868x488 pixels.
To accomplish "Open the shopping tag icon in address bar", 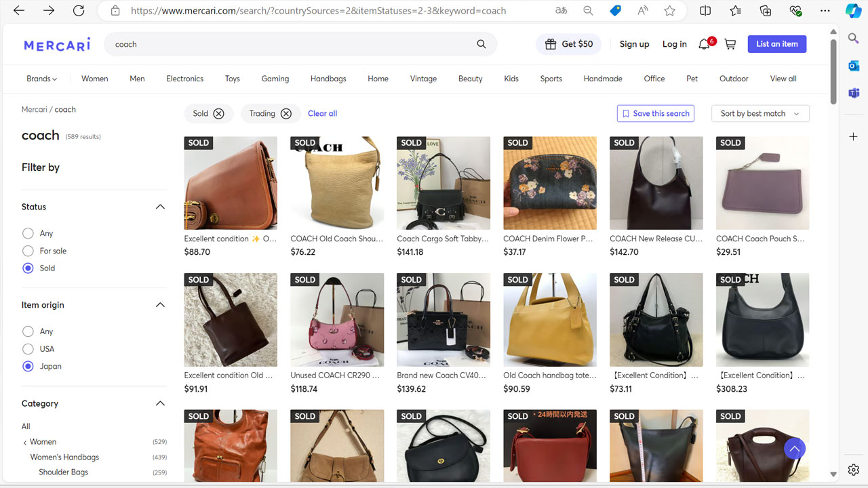I will coord(615,11).
